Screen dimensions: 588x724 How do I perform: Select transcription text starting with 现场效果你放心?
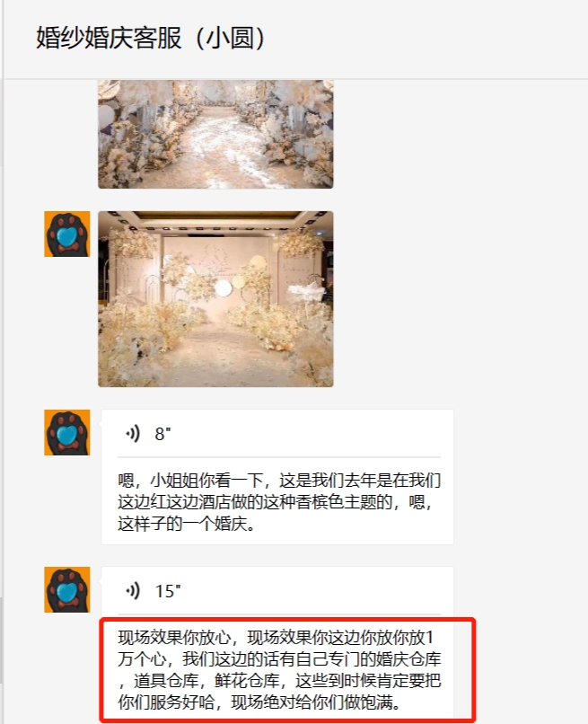[279, 670]
